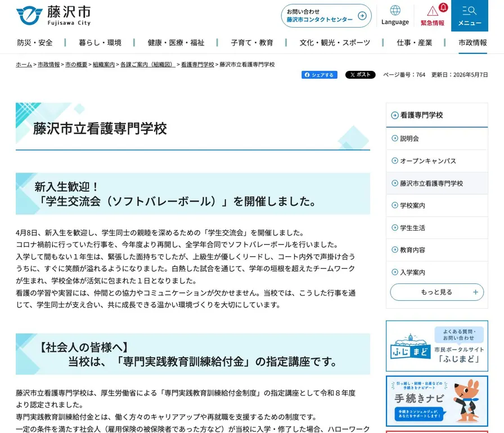Open 防災・安全 navigation menu
This screenshot has height=433, width=504.
35,43
